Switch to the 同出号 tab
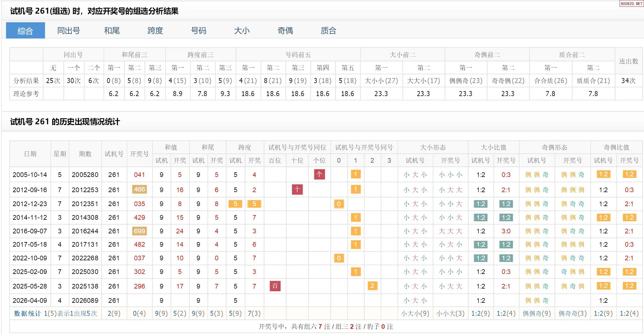Viewport: 644px width, 335px height. pos(68,31)
